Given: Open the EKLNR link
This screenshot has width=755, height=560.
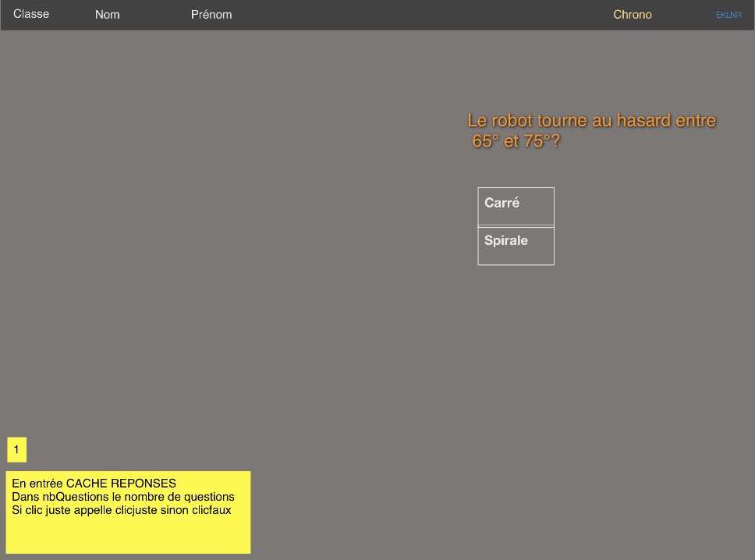Looking at the screenshot, I should tap(728, 15).
